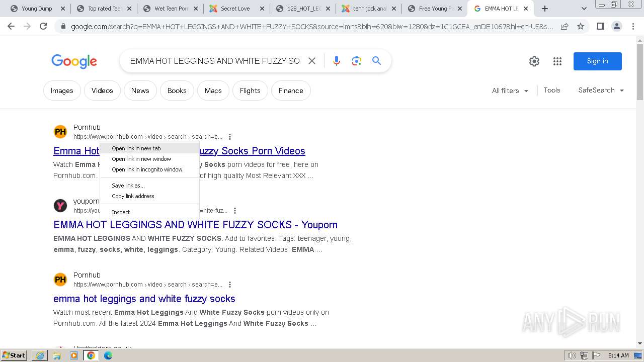The image size is (644, 362).
Task: Toggle the browser side panel icon
Action: pos(600,26)
